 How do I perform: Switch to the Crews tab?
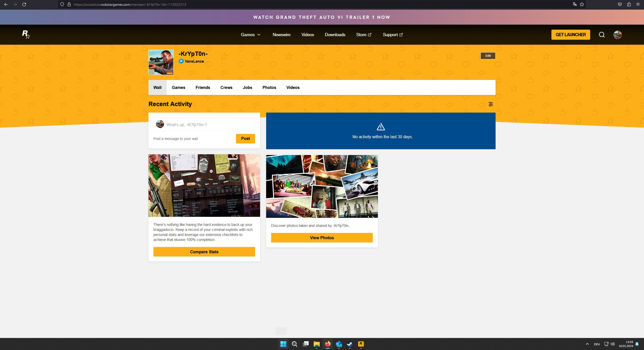click(226, 87)
